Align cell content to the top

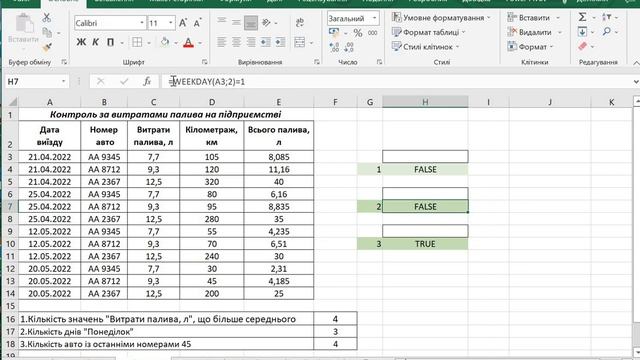click(221, 21)
